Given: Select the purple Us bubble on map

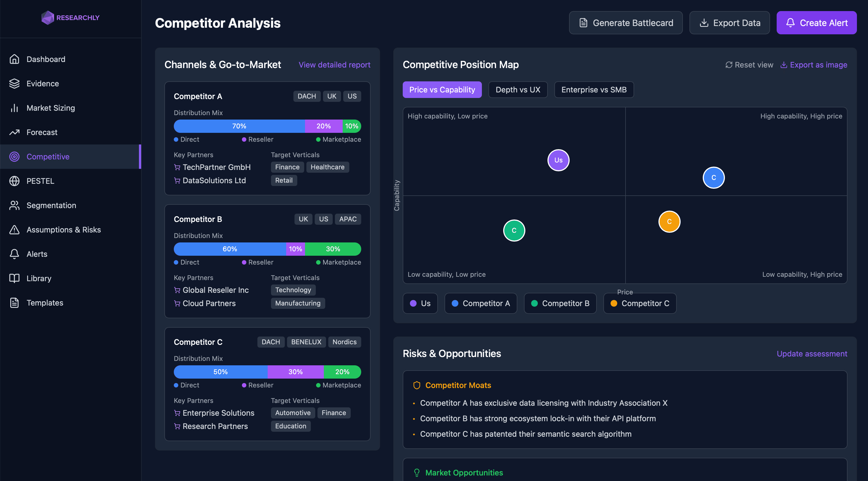Looking at the screenshot, I should [558, 160].
